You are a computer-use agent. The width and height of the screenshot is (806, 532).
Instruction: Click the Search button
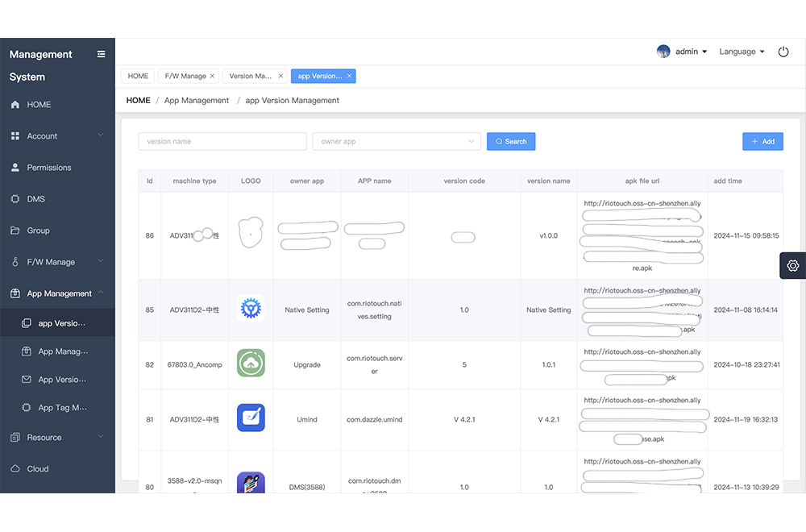point(511,141)
